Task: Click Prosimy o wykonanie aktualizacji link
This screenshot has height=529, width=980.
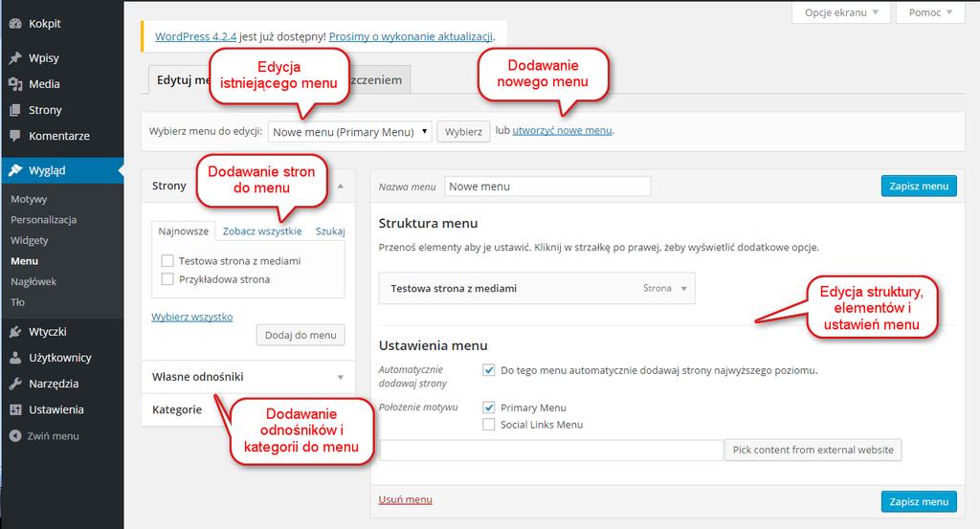Action: point(412,37)
